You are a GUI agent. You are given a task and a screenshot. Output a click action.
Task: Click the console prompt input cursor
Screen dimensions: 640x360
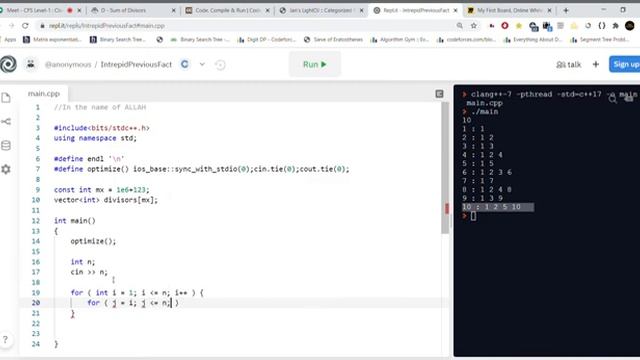pos(473,216)
